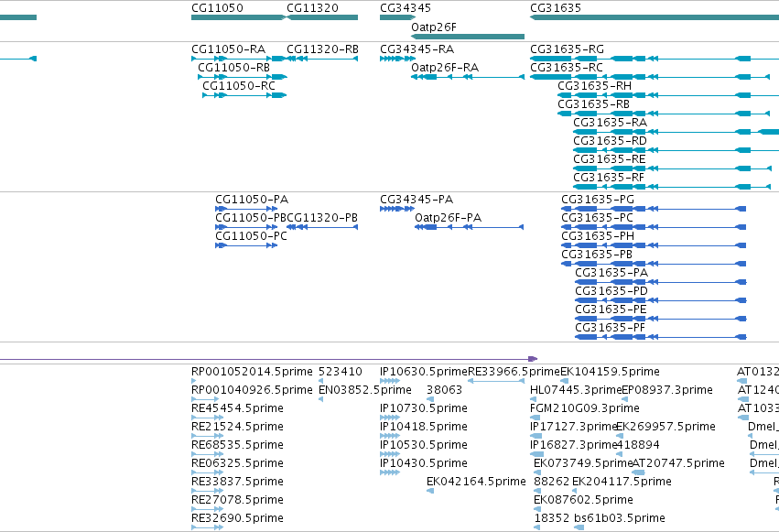Click protein CG31635-PF
Viewport: 779px width, 532px height.
[x=661, y=338]
